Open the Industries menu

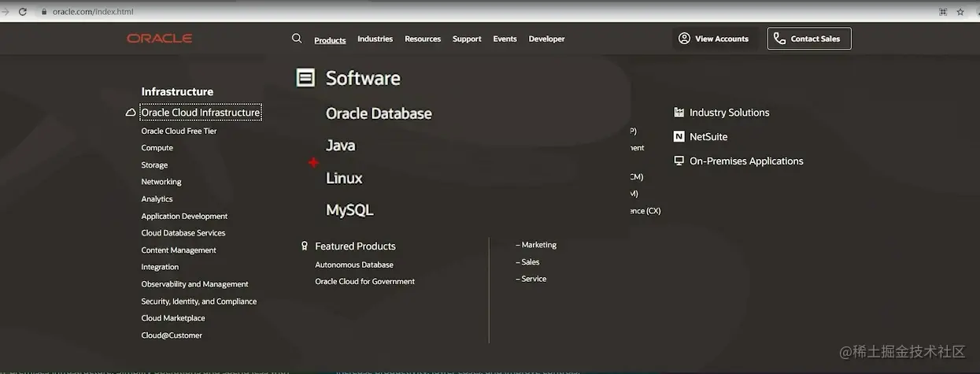375,39
